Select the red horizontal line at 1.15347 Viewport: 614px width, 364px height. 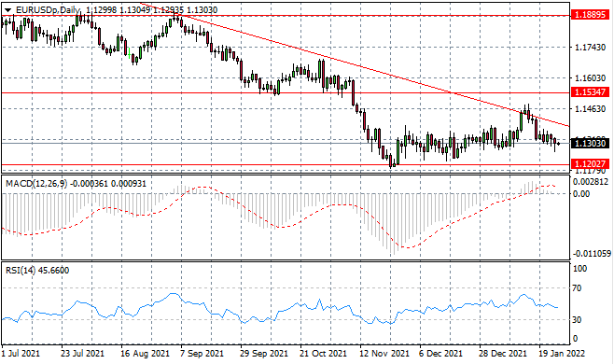coord(286,93)
